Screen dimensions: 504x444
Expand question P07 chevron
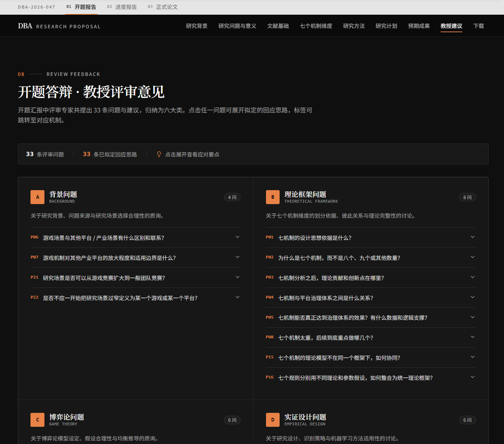pos(237,257)
